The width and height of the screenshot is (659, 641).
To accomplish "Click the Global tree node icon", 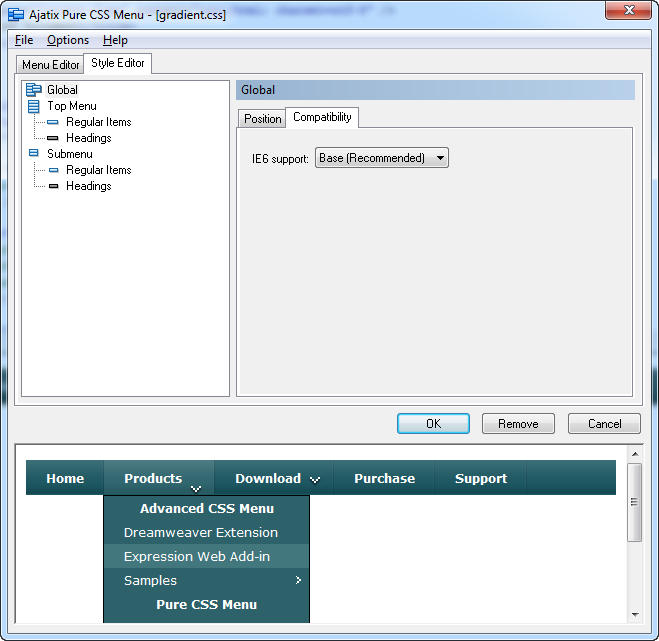I will coord(34,90).
